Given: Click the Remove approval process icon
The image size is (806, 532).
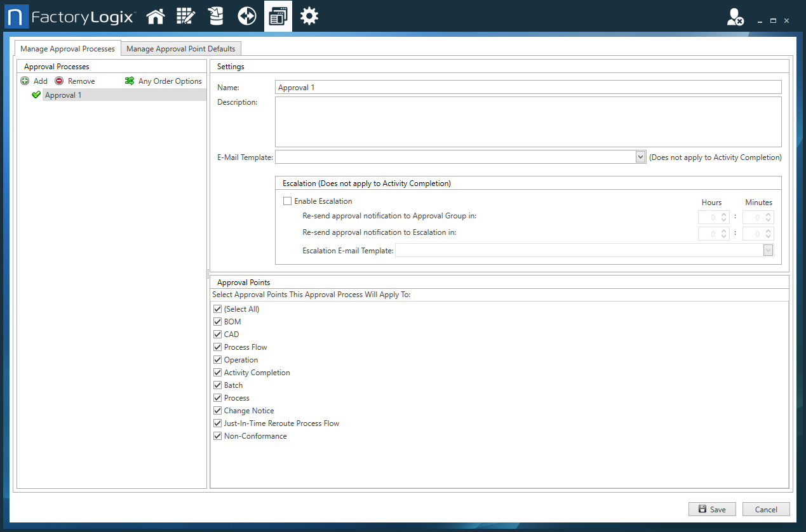Looking at the screenshot, I should 57,81.
